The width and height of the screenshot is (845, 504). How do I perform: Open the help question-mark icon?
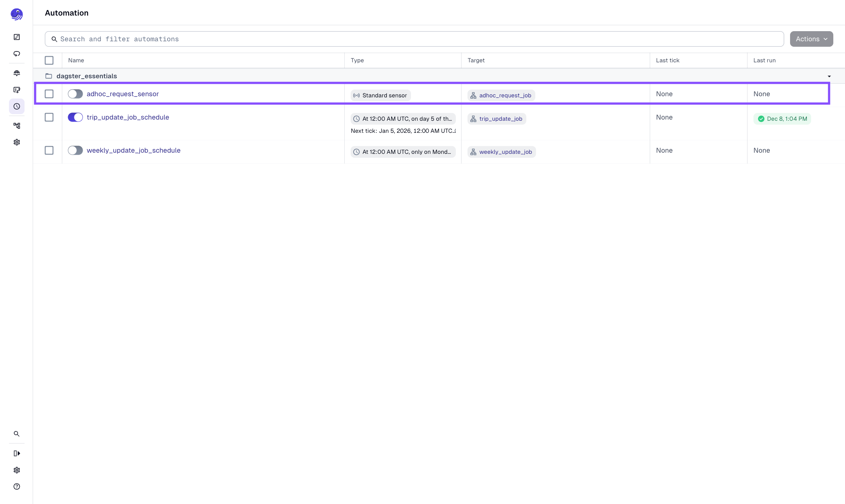[17, 486]
